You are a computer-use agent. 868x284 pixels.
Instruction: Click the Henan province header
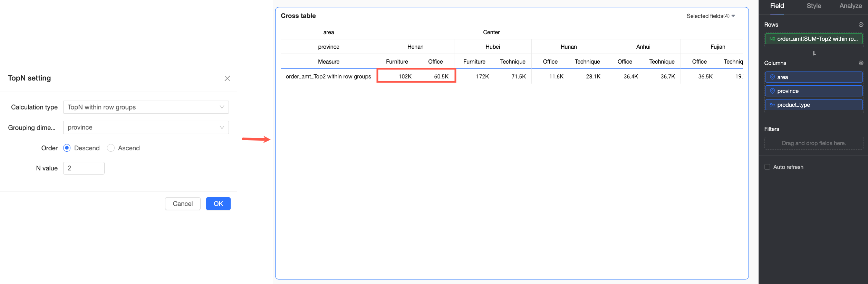point(415,47)
